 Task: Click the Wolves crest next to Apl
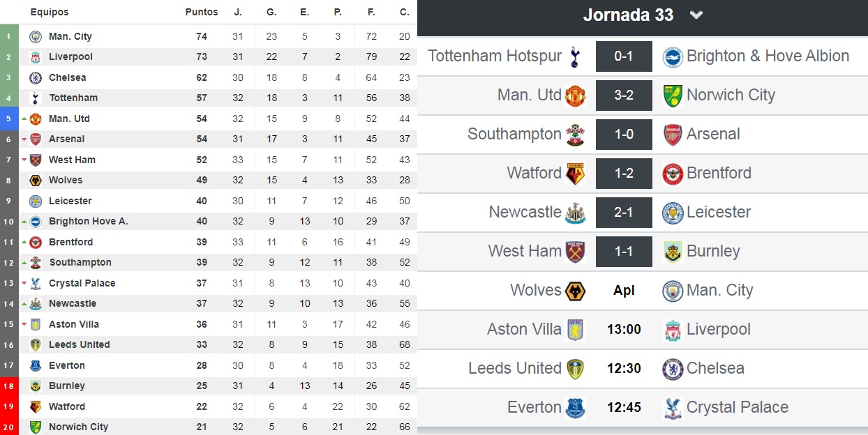pos(575,291)
